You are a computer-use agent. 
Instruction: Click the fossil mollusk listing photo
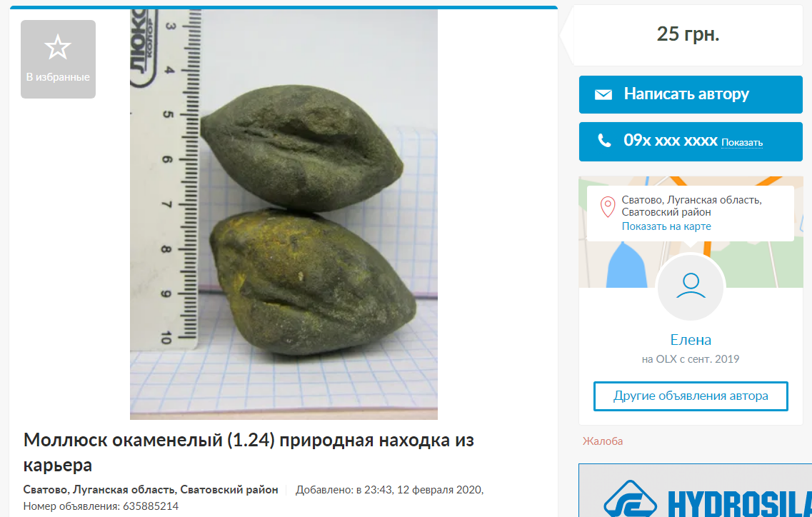(284, 214)
